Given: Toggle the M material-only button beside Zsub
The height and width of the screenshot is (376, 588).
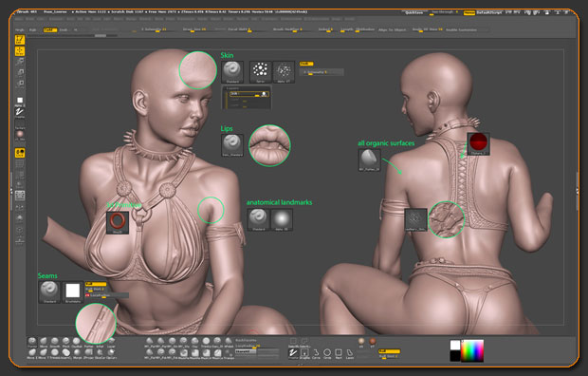Looking at the screenshot, I should click(75, 29).
